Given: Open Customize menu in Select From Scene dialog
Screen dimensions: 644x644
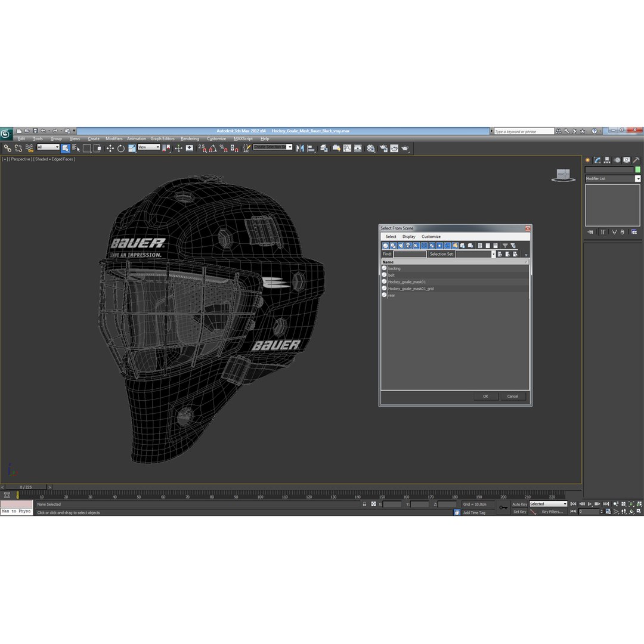Looking at the screenshot, I should click(x=431, y=237).
